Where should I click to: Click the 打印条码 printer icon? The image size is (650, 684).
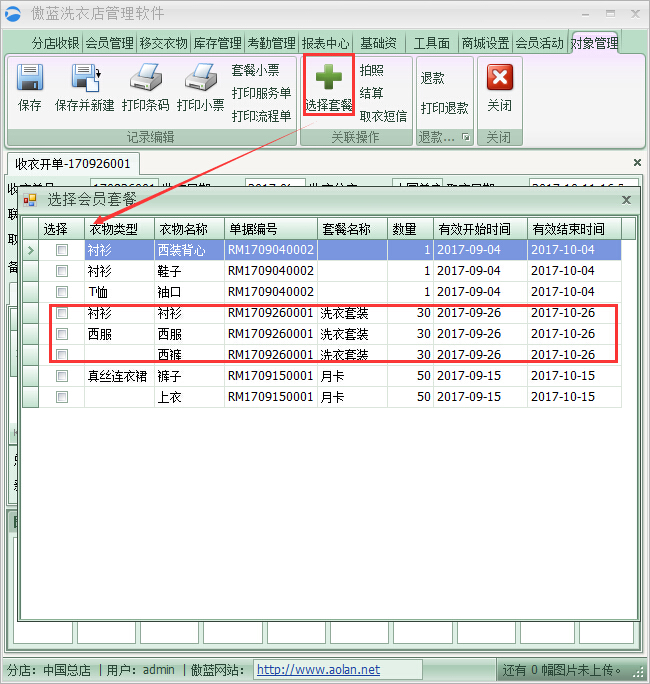coord(145,78)
